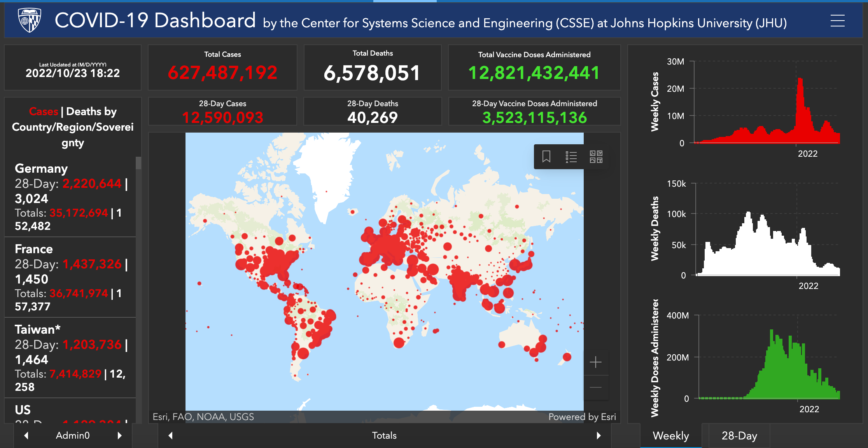Select France in the country list

[34, 249]
